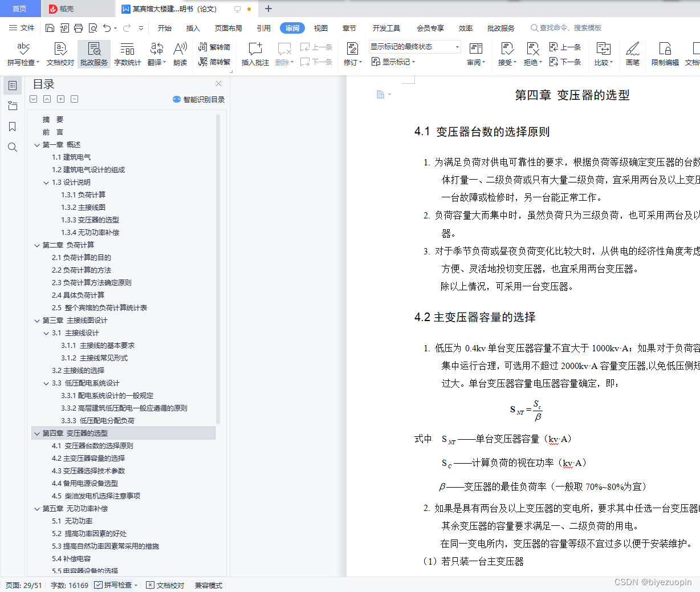Collapse the 第一章 概述 tree node

click(x=37, y=145)
